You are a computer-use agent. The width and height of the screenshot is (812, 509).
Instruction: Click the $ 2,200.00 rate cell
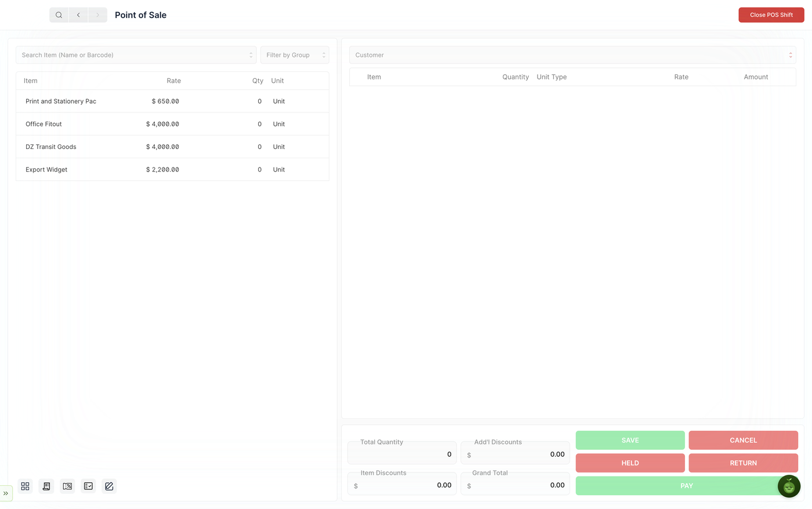coord(162,170)
